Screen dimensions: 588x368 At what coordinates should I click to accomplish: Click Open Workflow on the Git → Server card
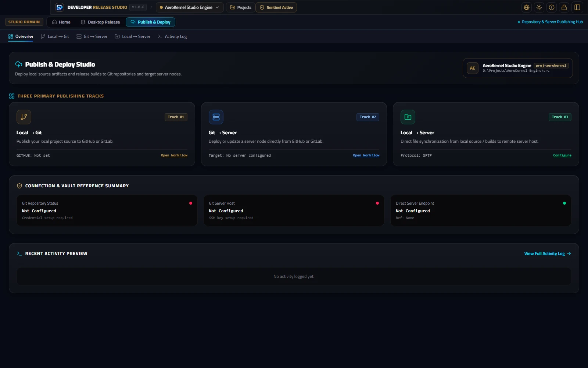366,155
